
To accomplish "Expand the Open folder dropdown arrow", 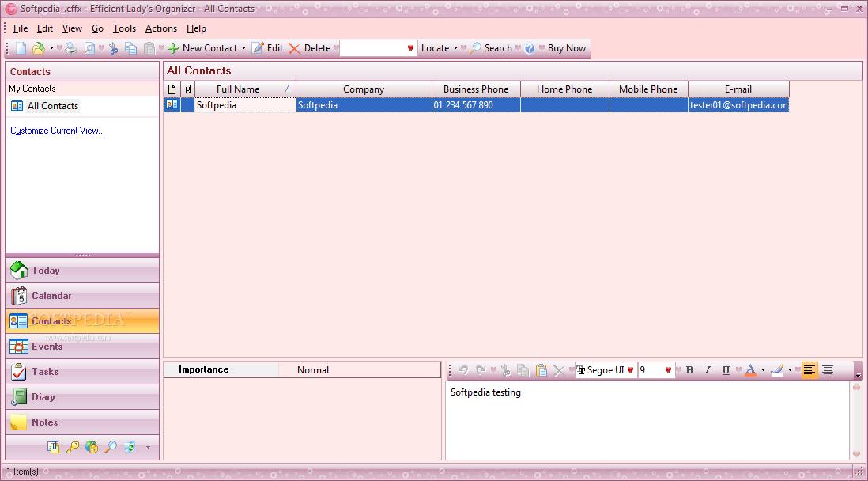I will coord(51,48).
